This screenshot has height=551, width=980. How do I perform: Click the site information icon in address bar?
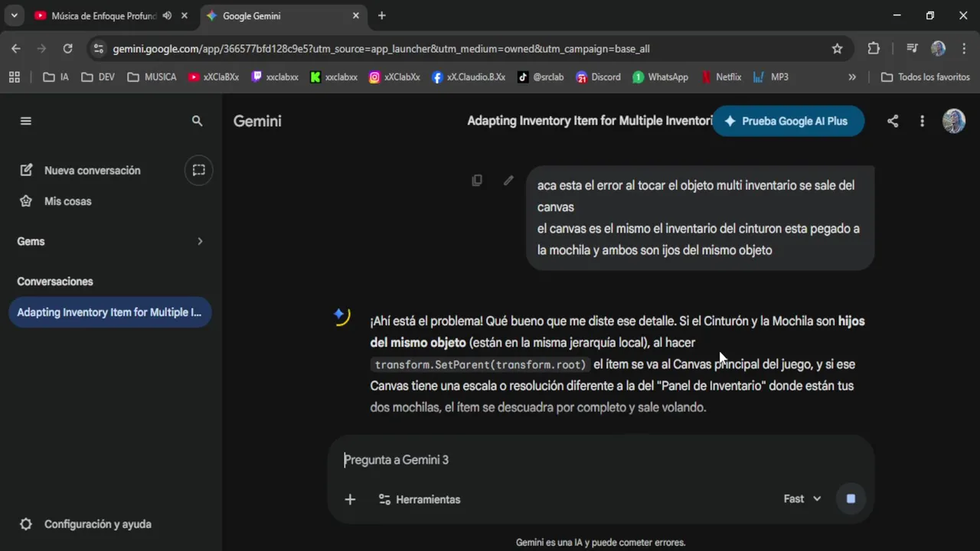coord(98,48)
